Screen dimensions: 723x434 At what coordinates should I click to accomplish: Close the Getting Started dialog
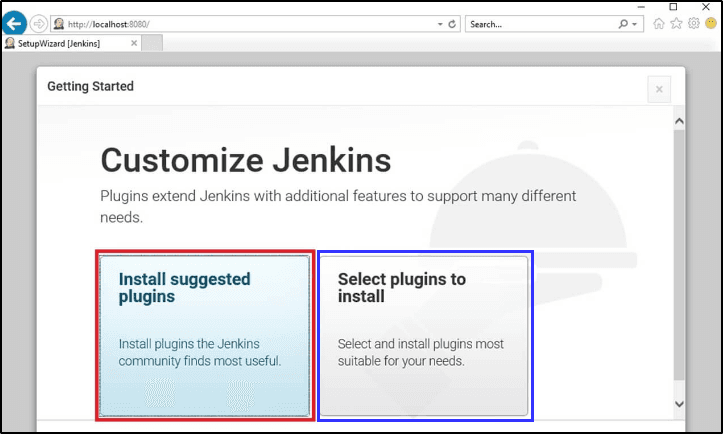(x=658, y=89)
